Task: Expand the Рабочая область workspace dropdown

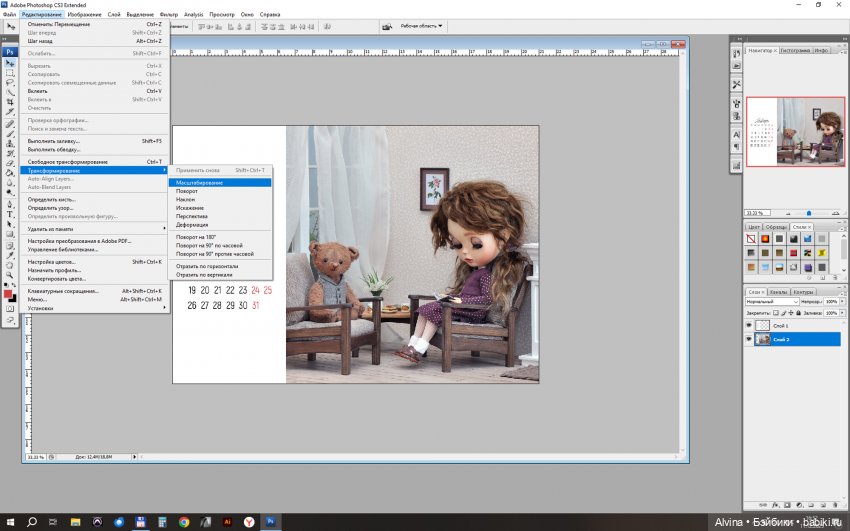Action: [421, 26]
